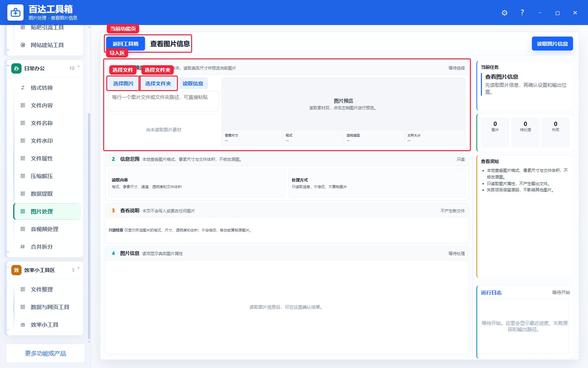This screenshot has height=368, width=588.
Task: Click the toolbox app logo icon
Action: (15, 13)
